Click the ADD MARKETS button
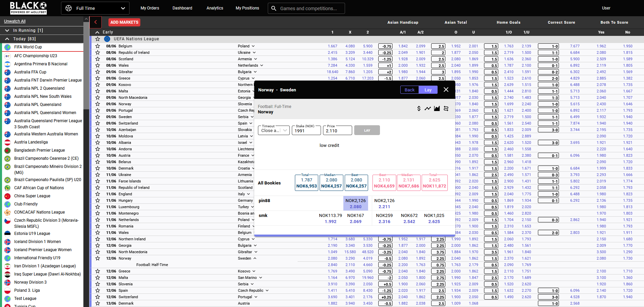The image size is (644, 307). tap(124, 22)
